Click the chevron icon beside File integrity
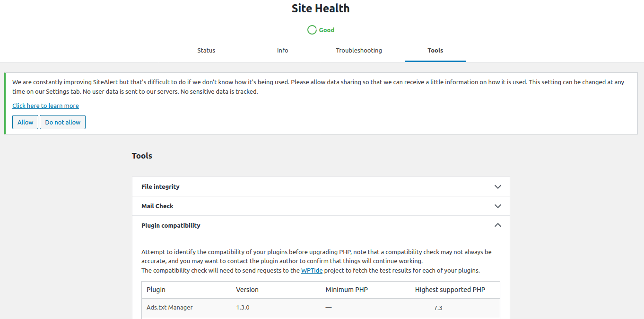Screen dimensions: 644x319 [497, 186]
